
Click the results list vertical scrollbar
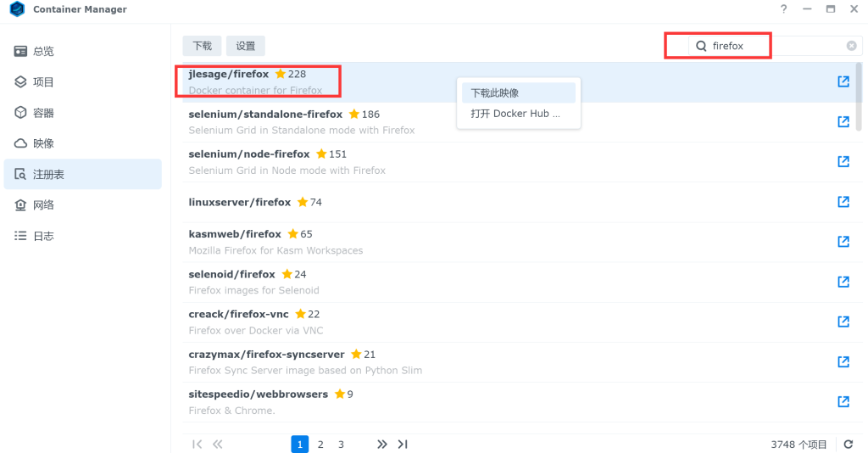point(860,97)
